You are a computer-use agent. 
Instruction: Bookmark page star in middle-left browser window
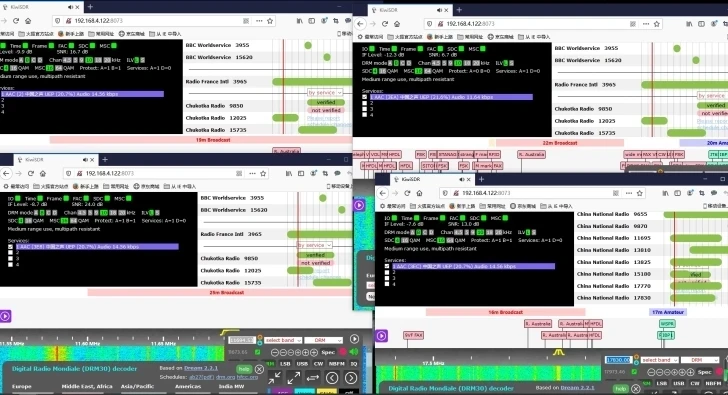[263, 174]
